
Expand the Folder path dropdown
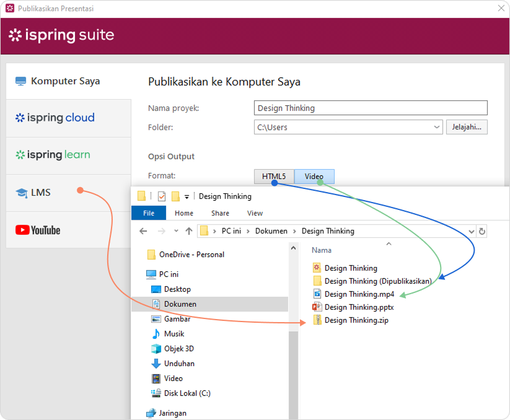pyautogui.click(x=437, y=128)
